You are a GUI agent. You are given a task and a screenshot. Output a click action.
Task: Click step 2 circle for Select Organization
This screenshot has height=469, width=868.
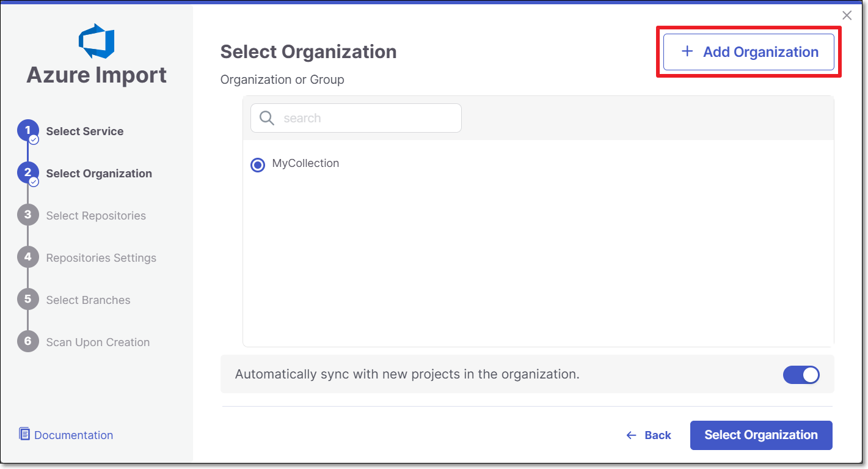coord(27,174)
